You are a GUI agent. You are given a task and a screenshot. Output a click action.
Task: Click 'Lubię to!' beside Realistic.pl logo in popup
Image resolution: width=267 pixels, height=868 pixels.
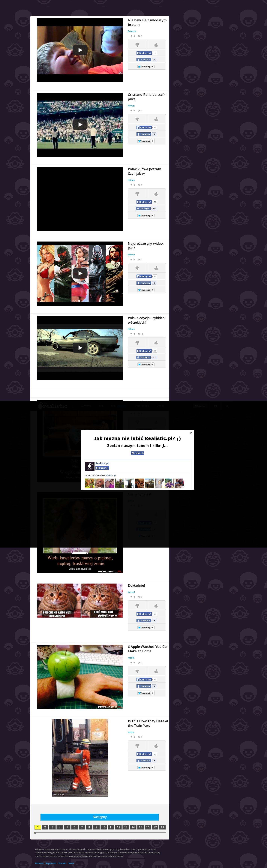click(102, 468)
